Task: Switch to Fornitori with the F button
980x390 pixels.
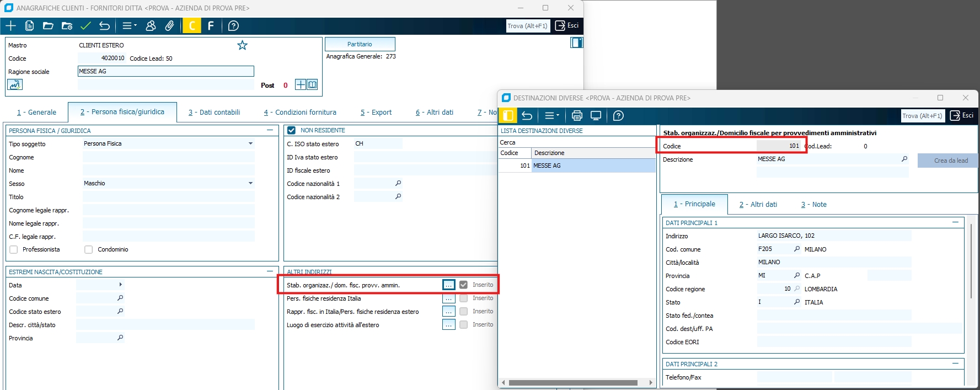Action: click(211, 26)
